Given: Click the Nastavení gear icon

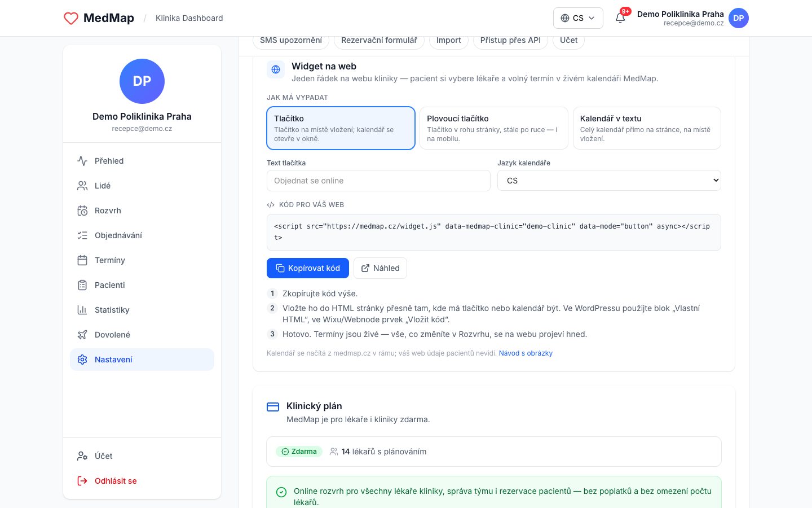Looking at the screenshot, I should (82, 360).
